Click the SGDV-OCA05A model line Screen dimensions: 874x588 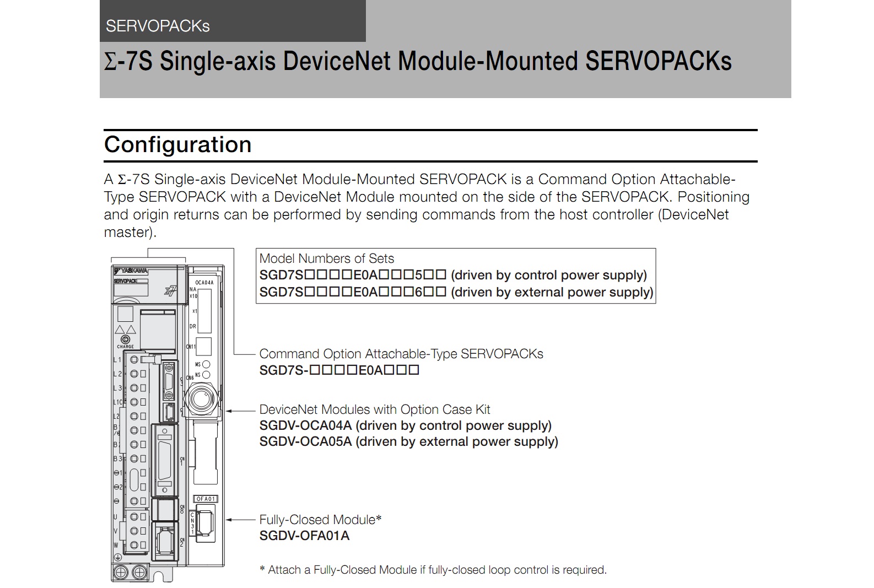tap(409, 441)
